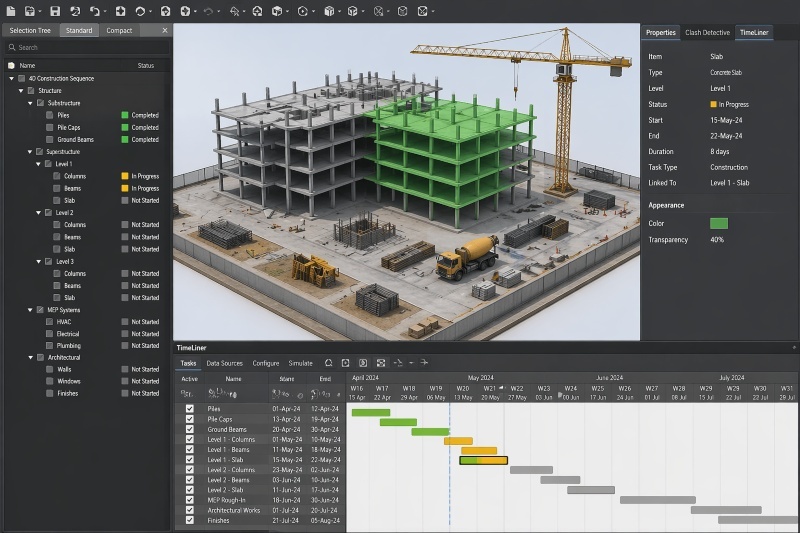Click the search magnifier icon in Selection Tree
This screenshot has height=533, width=800.
(12, 47)
